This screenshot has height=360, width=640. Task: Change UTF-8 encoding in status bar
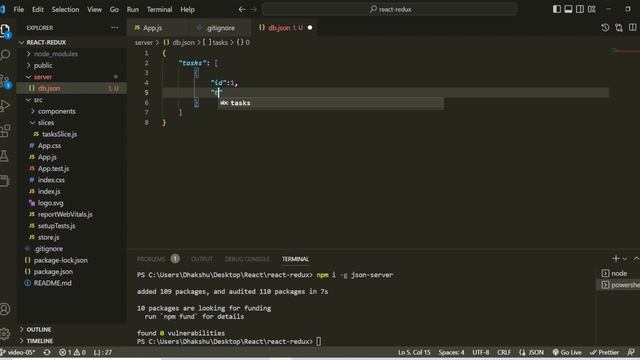tap(481, 352)
